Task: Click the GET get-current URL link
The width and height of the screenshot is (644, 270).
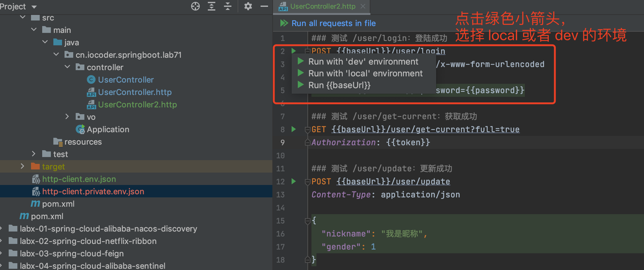Action: point(425,129)
